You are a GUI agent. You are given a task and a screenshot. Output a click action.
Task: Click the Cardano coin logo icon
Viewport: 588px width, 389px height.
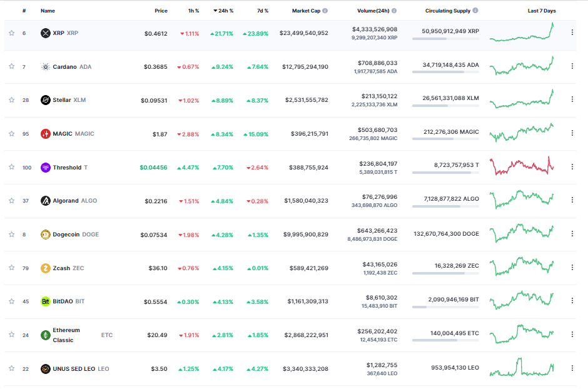click(x=46, y=67)
